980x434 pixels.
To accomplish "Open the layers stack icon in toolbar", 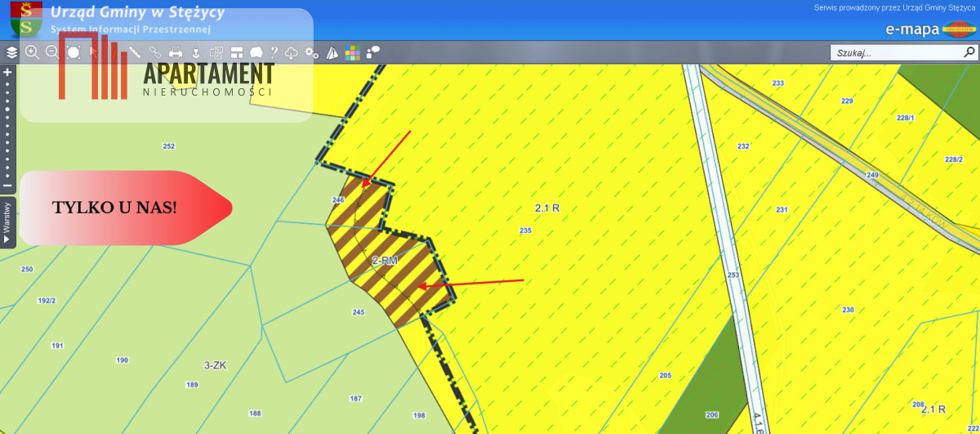I will coord(11,52).
